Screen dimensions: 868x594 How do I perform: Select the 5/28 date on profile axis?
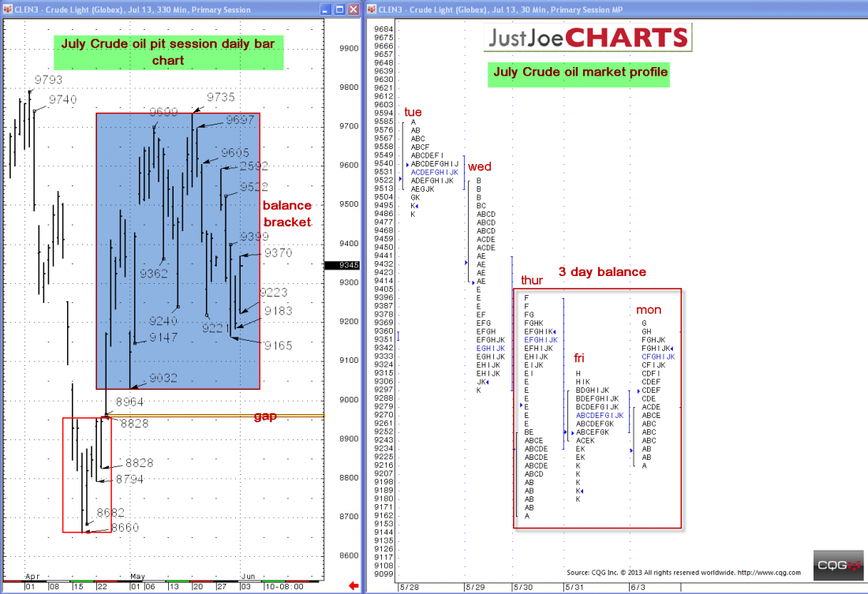pyautogui.click(x=408, y=587)
